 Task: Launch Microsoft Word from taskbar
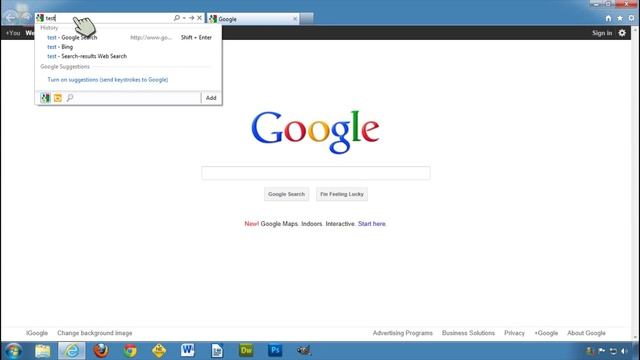[x=188, y=351]
